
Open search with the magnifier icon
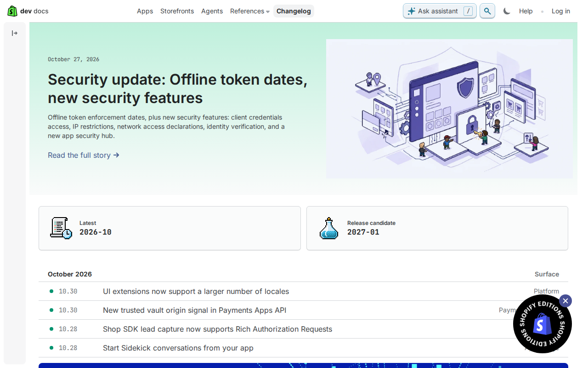(x=487, y=11)
